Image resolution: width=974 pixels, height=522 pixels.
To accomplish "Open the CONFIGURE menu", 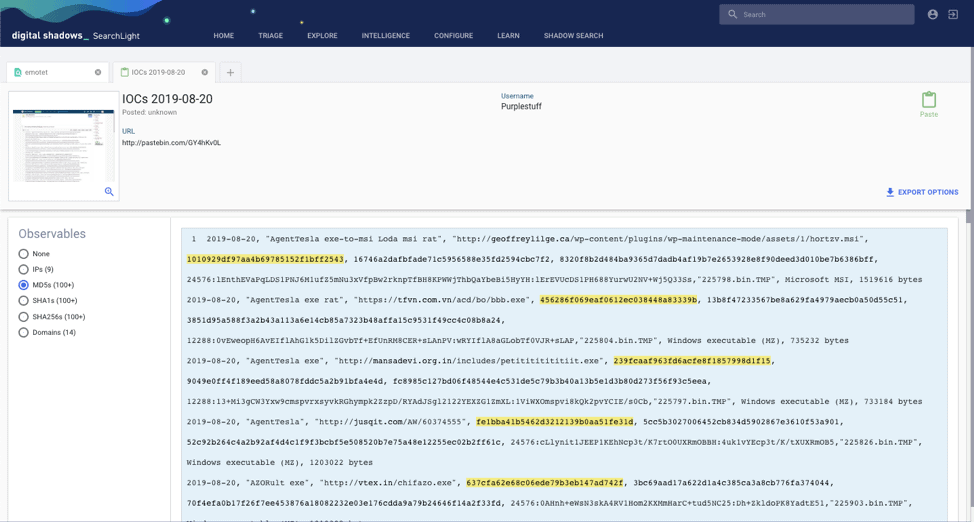I will point(453,36).
